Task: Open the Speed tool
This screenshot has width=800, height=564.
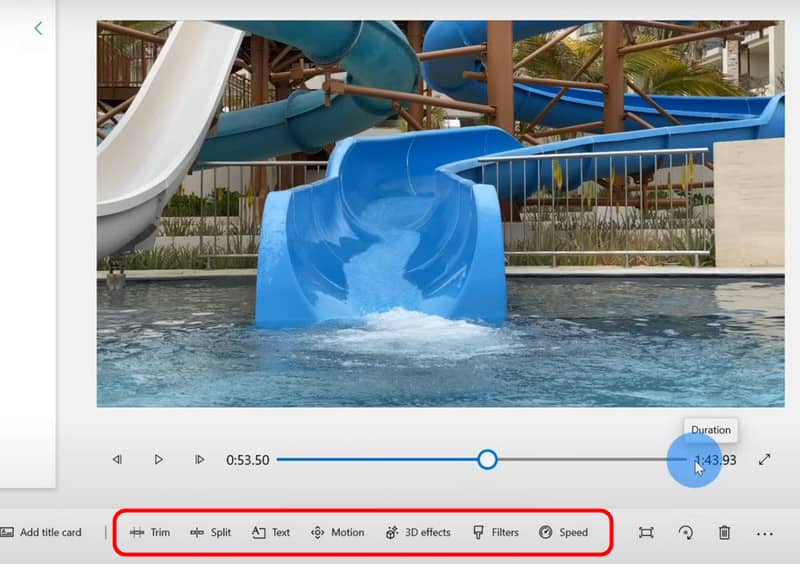Action: point(564,532)
